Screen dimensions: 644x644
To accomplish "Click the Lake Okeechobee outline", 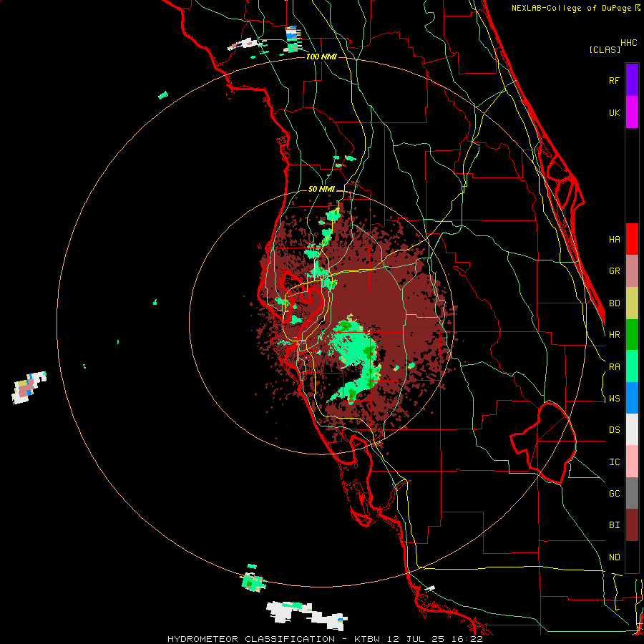I will 543,443.
